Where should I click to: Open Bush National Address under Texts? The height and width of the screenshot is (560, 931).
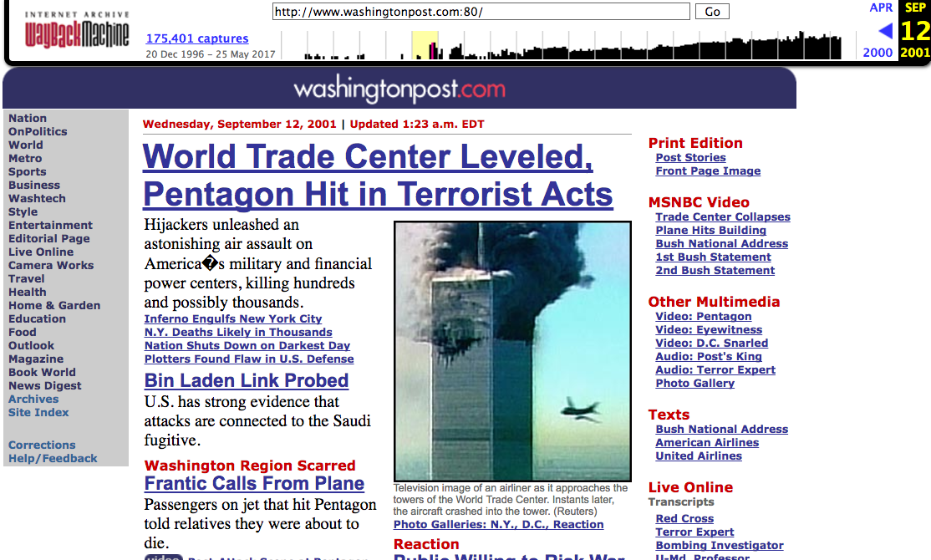pyautogui.click(x=721, y=430)
